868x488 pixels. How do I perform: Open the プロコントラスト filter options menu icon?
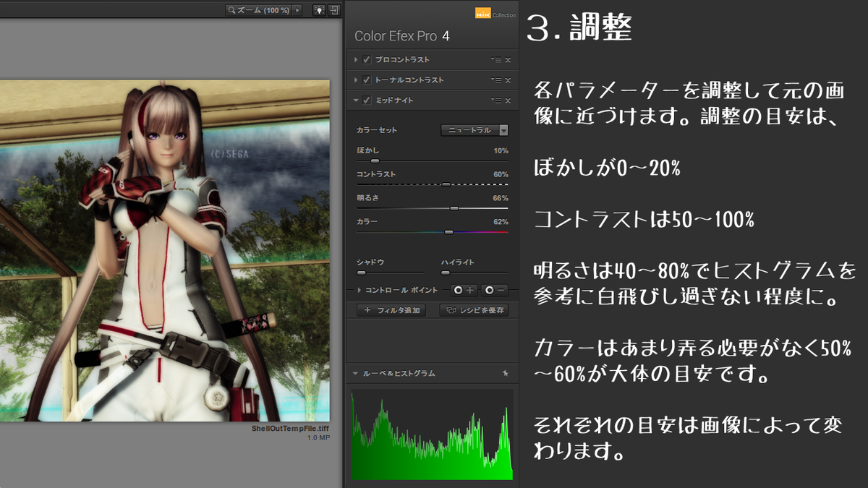495,59
